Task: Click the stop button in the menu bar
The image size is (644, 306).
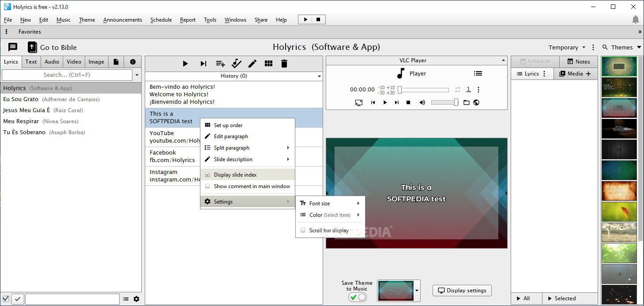Action: coord(318,19)
